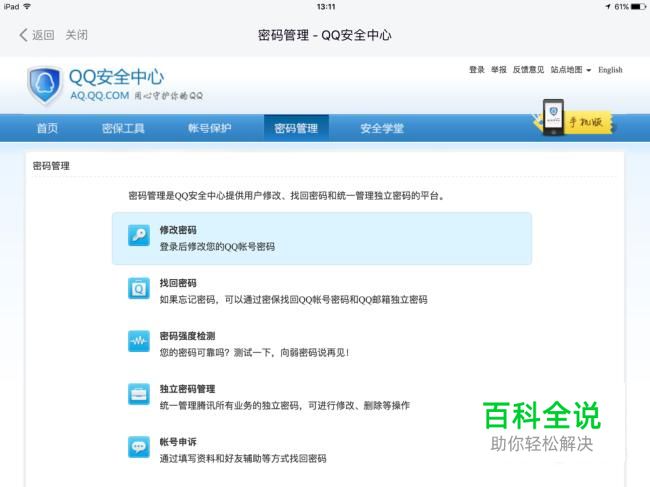Image resolution: width=650 pixels, height=487 pixels.
Task: Open the 独立密码管理 heading link
Action: click(187, 389)
